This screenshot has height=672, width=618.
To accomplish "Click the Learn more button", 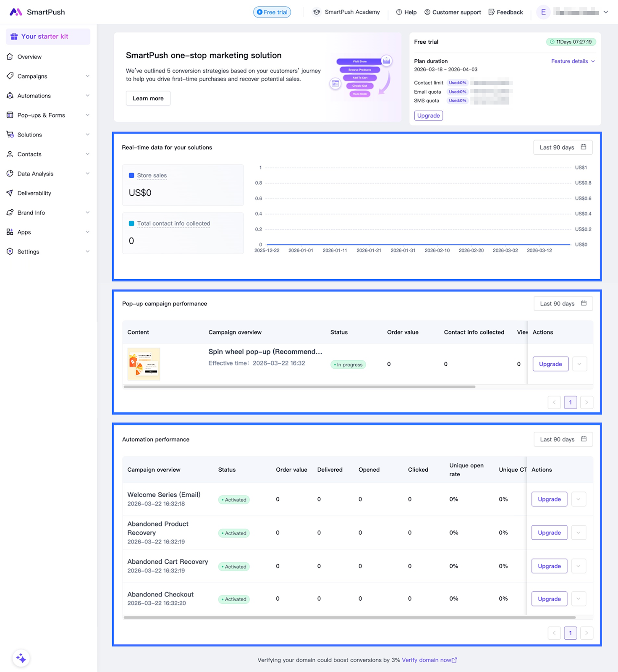I will click(148, 98).
